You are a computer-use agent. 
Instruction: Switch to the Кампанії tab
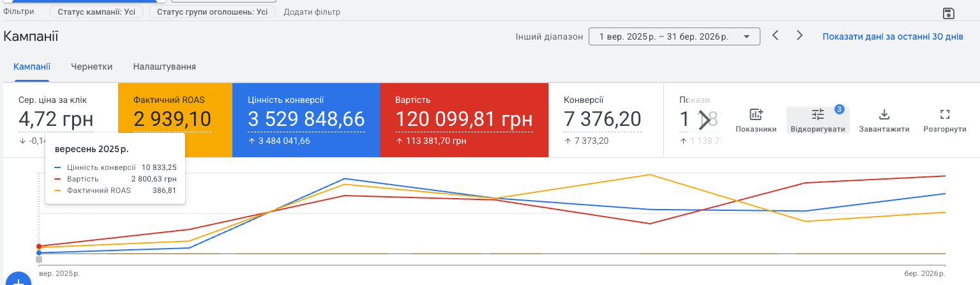(32, 66)
